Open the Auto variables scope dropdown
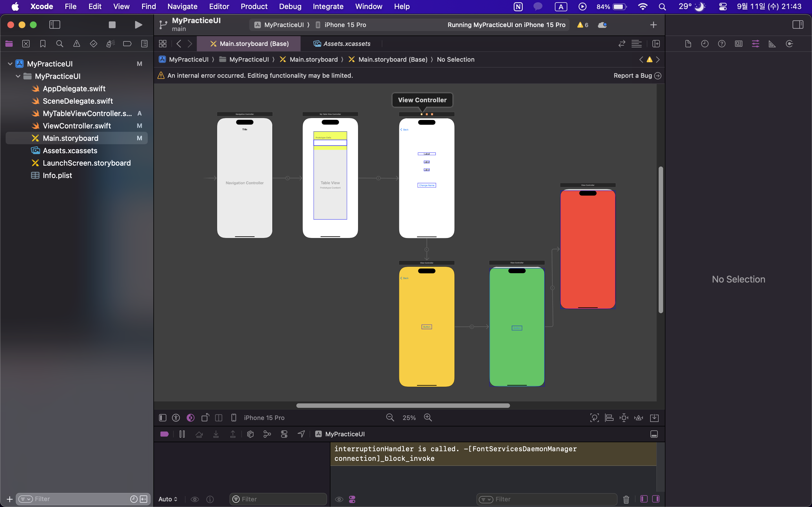Image resolution: width=812 pixels, height=507 pixels. [x=168, y=499]
